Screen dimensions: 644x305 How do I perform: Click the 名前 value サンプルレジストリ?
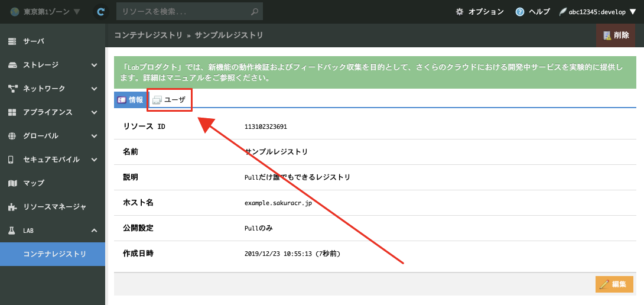pos(276,152)
